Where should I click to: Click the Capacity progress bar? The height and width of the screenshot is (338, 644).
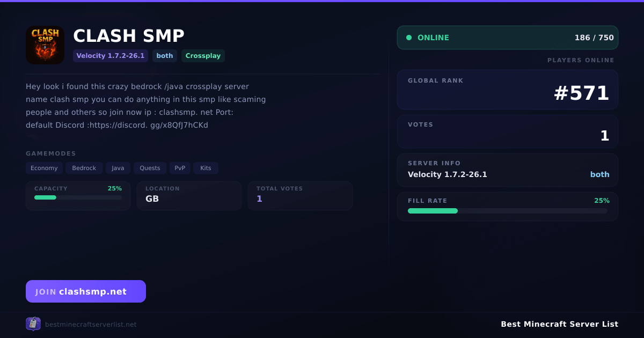pos(78,197)
